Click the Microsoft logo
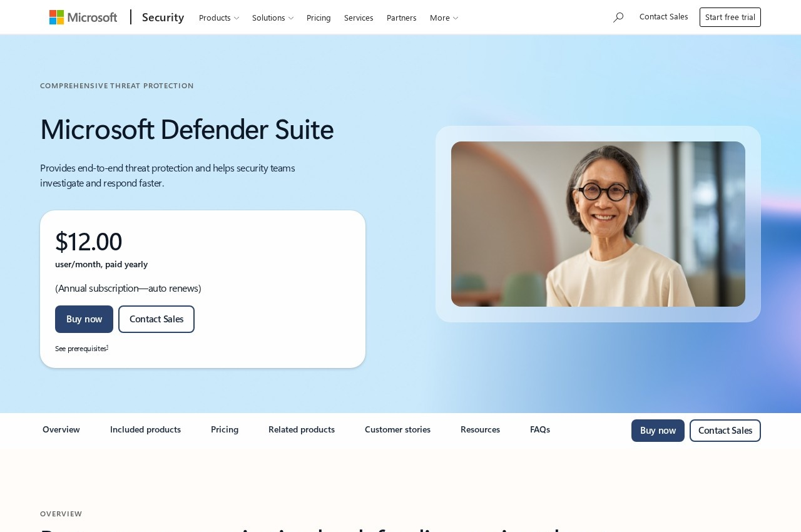 coord(83,18)
